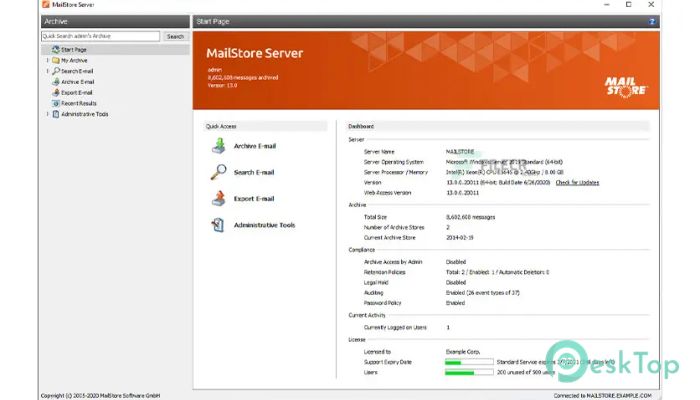Click the Administrative Tools icon in sidebar
Image resolution: width=700 pixels, height=400 pixels.
(x=55, y=114)
